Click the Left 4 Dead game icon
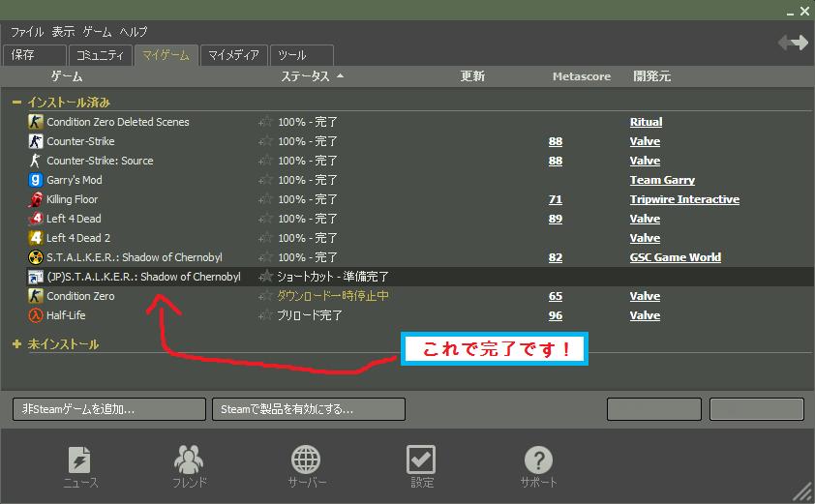The image size is (815, 504). click(36, 219)
